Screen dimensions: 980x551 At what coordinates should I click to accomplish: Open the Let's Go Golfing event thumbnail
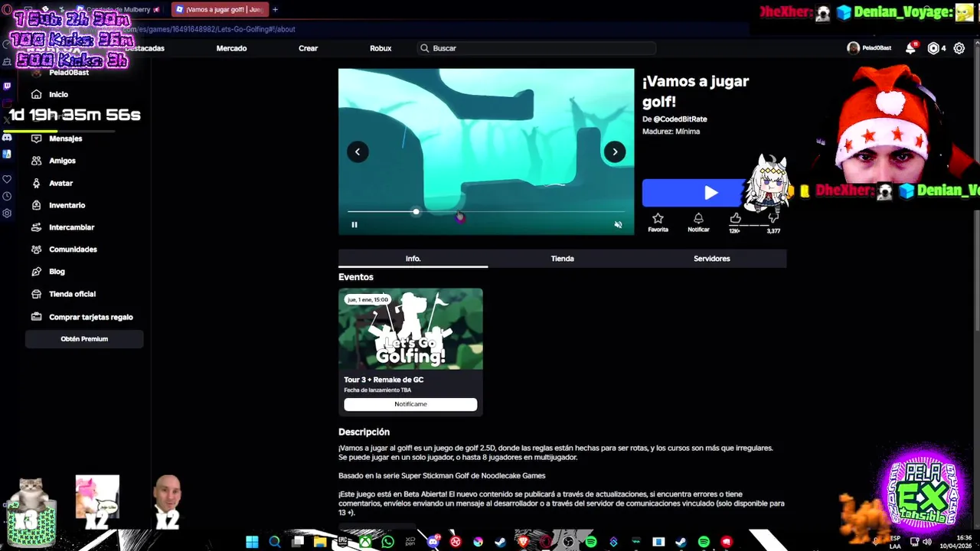410,329
